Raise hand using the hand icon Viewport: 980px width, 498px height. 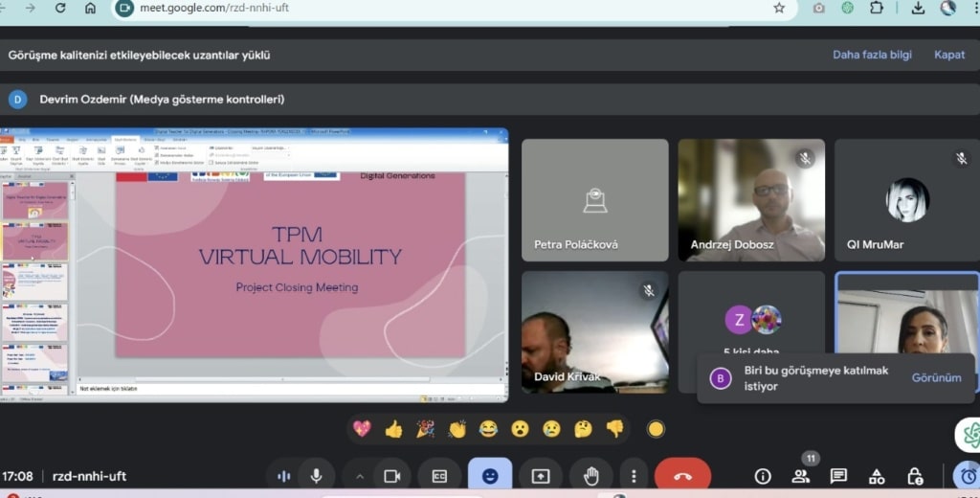(590, 475)
